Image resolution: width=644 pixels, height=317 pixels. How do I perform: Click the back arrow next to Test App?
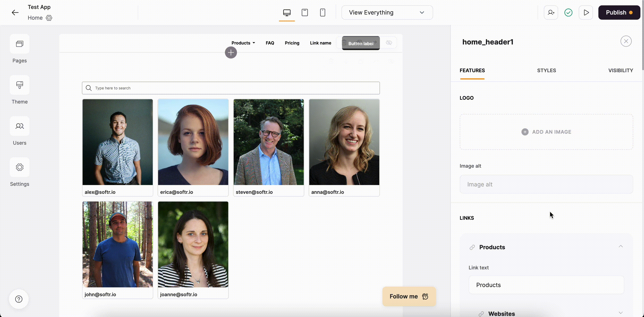point(15,12)
